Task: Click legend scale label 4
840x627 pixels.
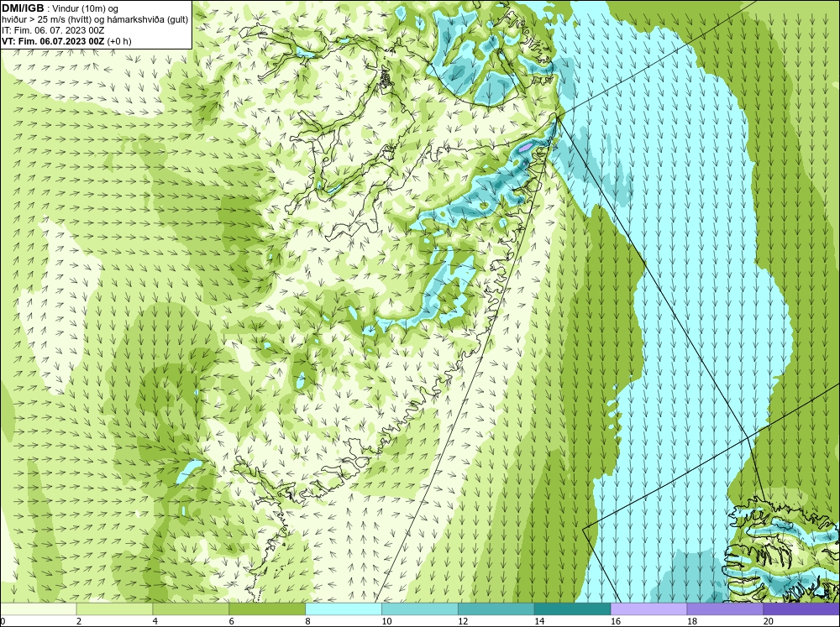Action: pos(155,621)
